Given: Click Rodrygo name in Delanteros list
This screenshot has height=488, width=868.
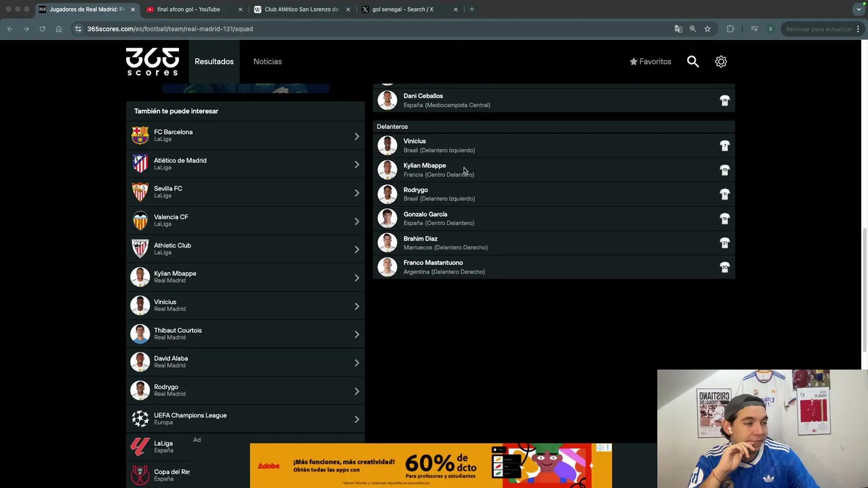Looking at the screenshot, I should [416, 190].
